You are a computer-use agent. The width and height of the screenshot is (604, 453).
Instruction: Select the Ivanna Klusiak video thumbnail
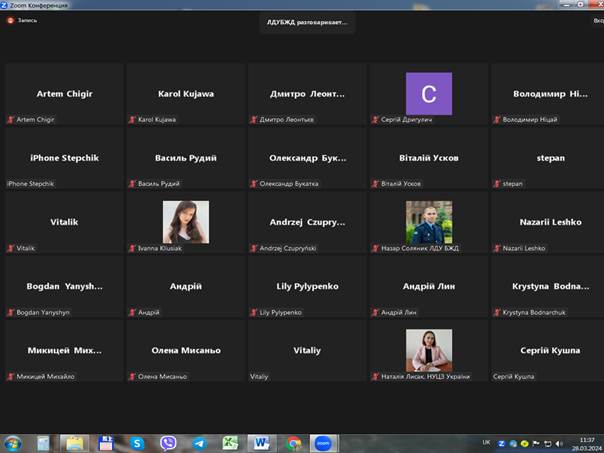click(185, 222)
